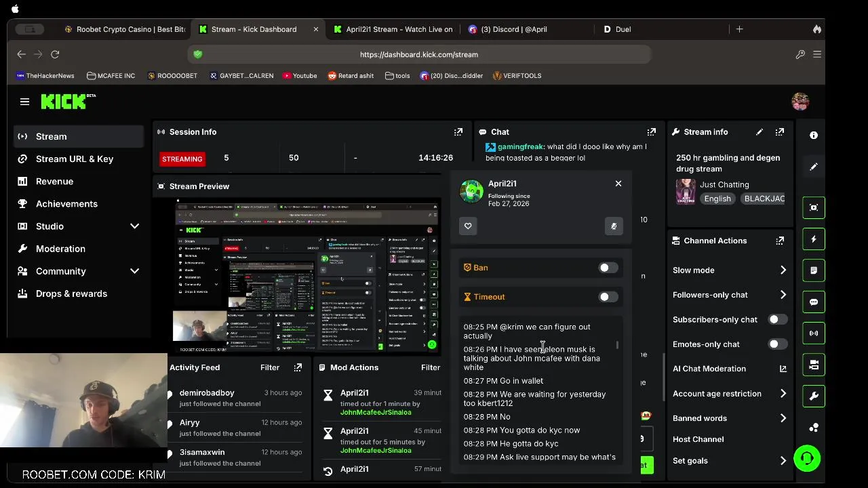
Task: Click the document notes rail icon
Action: [x=814, y=270]
